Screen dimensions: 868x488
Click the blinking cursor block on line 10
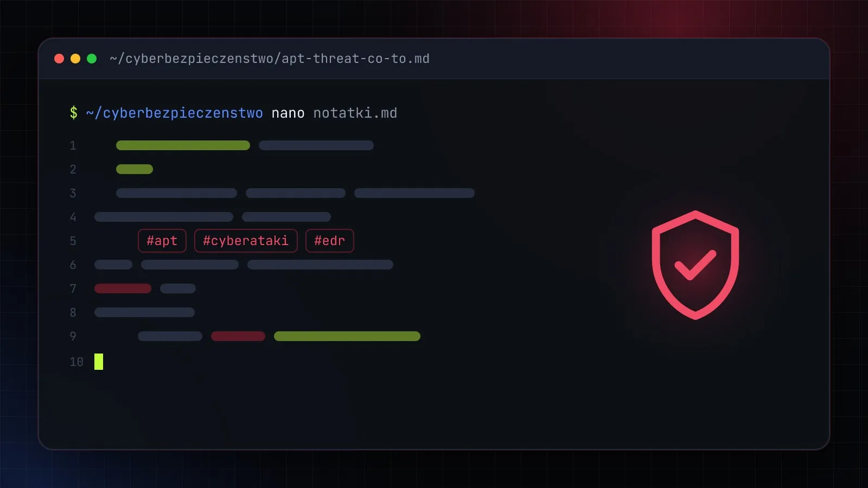tap(99, 362)
